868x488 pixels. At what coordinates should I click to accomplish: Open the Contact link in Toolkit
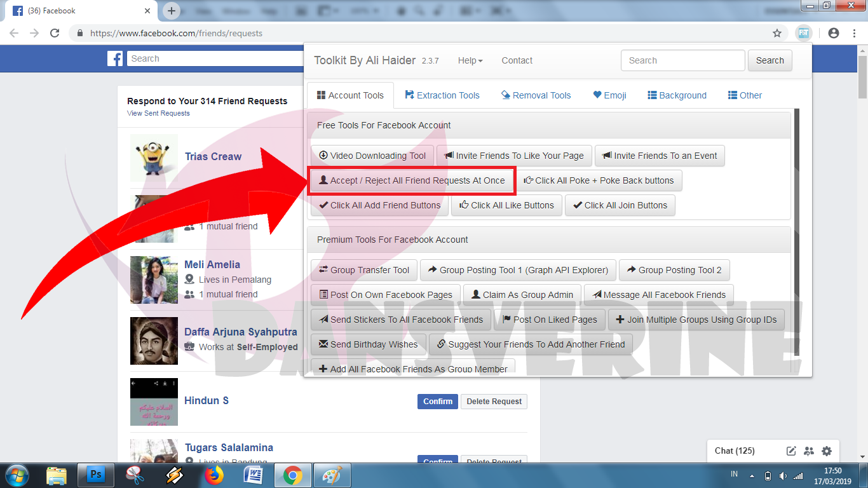[x=517, y=60]
